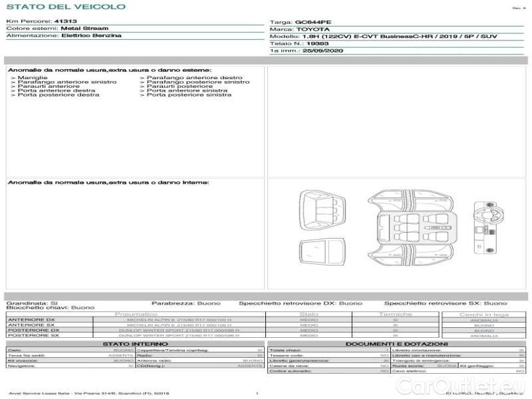
Task: Select the 'Alimentazione: Elettrico Benzina' line
Action: 64,35
